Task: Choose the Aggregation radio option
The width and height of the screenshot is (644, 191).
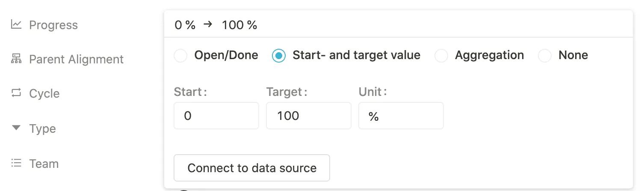Action: pyautogui.click(x=441, y=56)
